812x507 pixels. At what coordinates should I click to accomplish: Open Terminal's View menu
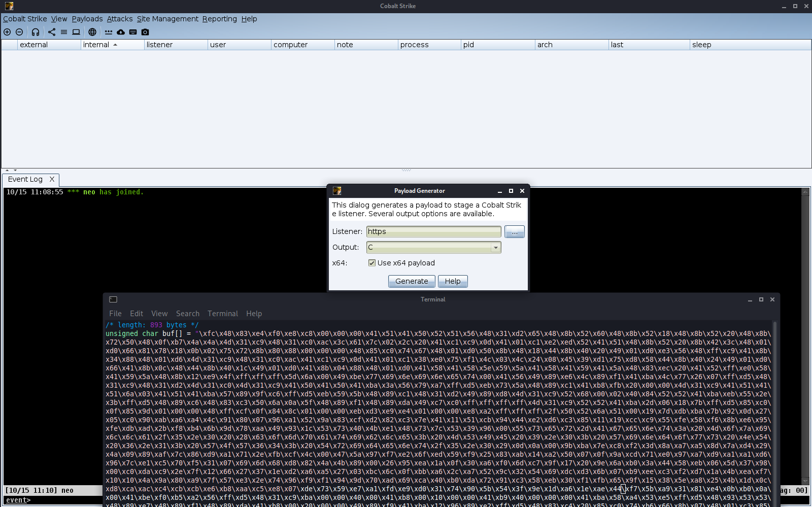point(159,314)
